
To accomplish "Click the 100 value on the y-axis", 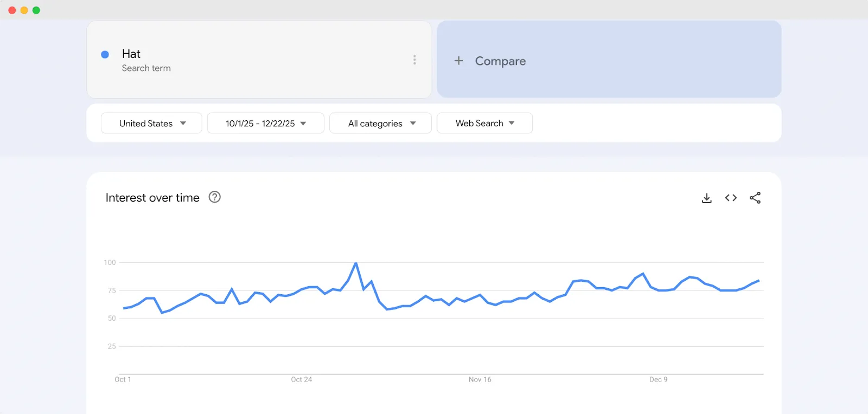I will (110, 263).
